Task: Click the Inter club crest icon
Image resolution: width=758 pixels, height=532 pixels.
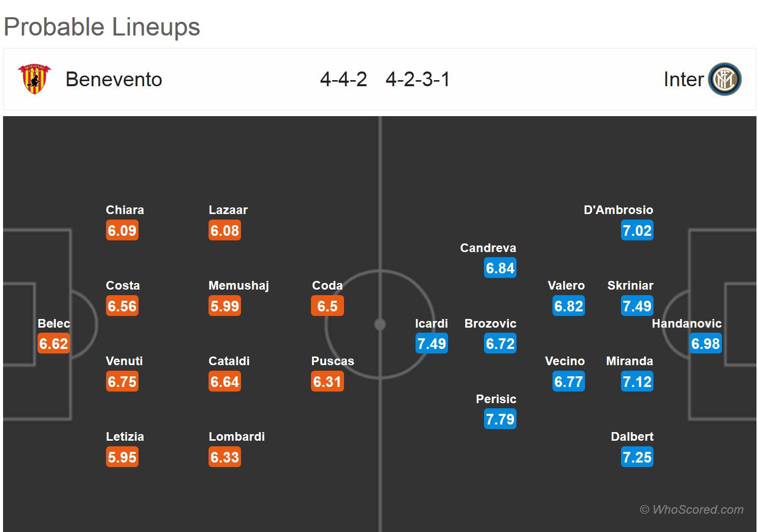Action: [725, 80]
